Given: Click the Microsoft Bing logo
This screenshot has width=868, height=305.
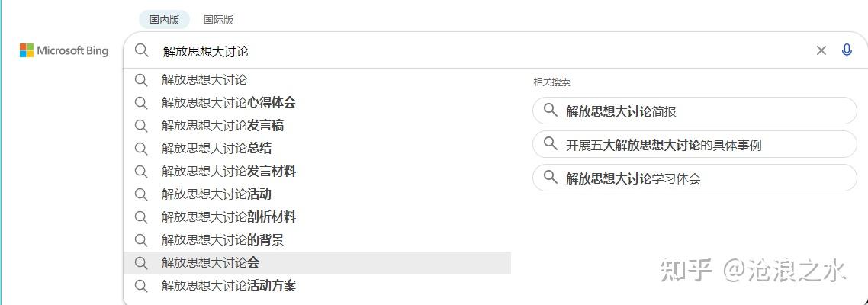Looking at the screenshot, I should [64, 51].
